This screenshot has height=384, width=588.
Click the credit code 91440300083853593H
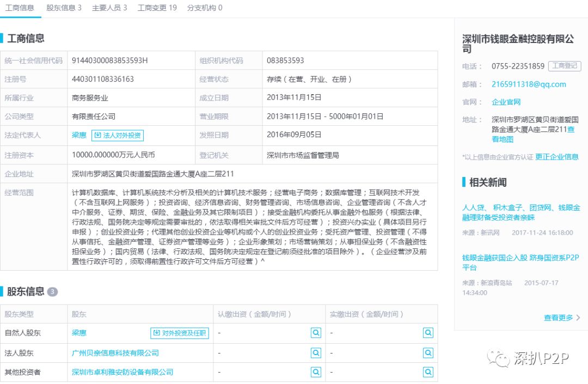click(x=110, y=60)
